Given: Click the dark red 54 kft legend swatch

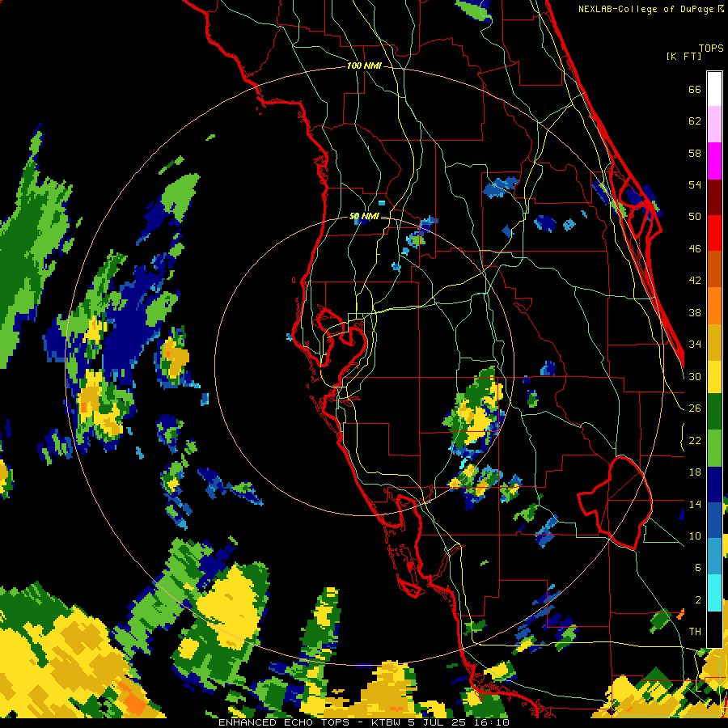Looking at the screenshot, I should 714,197.
